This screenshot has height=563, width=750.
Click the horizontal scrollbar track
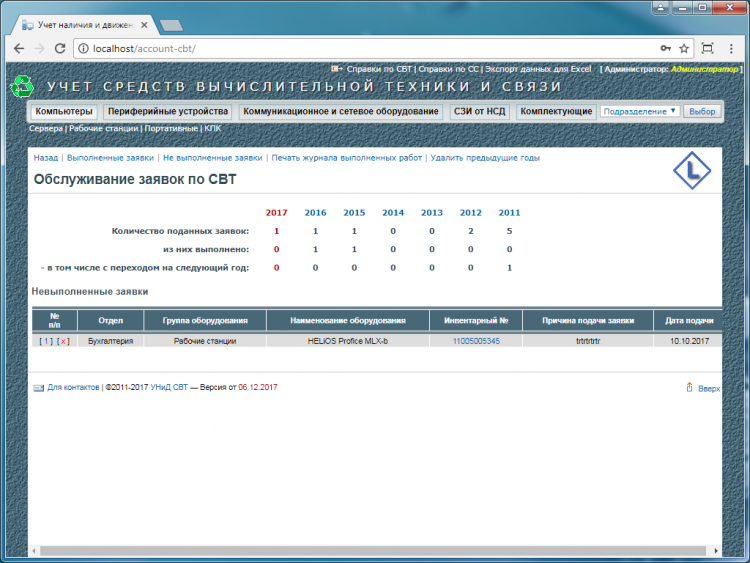click(x=373, y=551)
